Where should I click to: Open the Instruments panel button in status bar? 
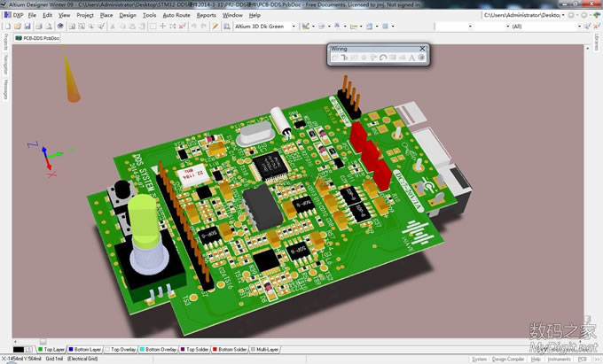559,359
